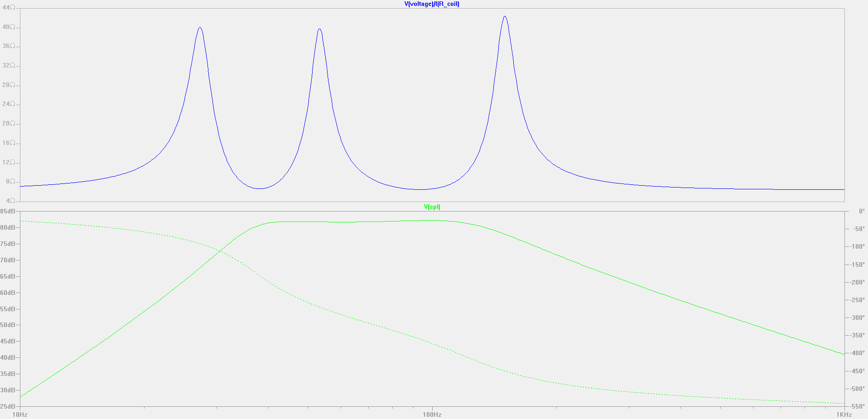The width and height of the screenshot is (868, 419).
Task: Click the -450° phase axis value
Action: pos(858,371)
